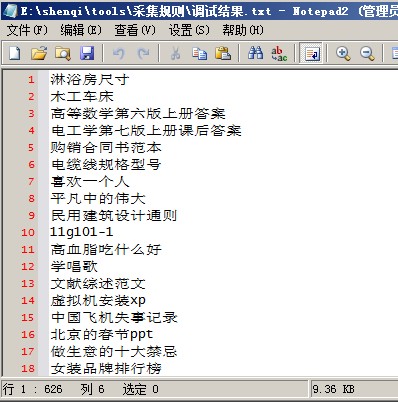The height and width of the screenshot is (402, 398).
Task: Click the file size 9.36 KB in status bar
Action: point(333,389)
